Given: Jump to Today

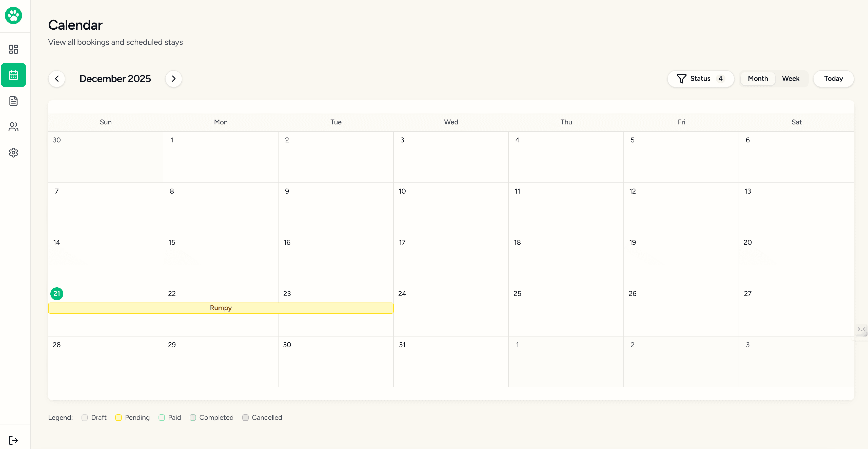Looking at the screenshot, I should click(x=833, y=79).
